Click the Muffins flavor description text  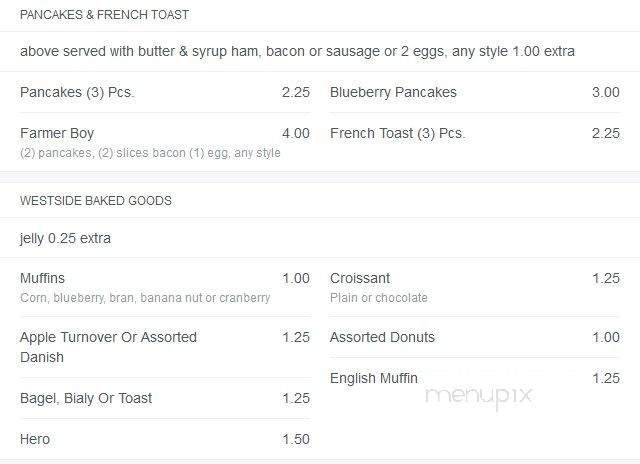point(145,297)
